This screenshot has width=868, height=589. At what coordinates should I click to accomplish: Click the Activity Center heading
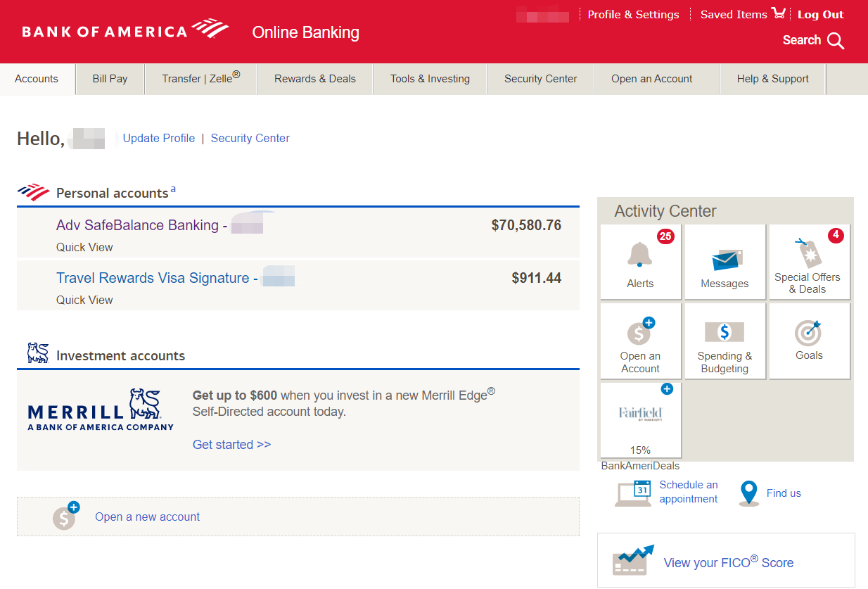pos(665,211)
